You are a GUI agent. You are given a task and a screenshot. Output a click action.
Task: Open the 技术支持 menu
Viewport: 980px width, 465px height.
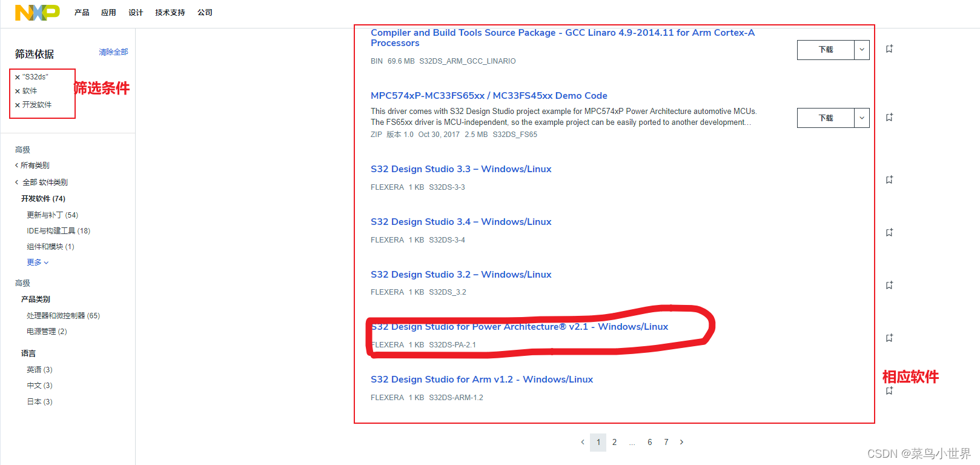point(170,12)
